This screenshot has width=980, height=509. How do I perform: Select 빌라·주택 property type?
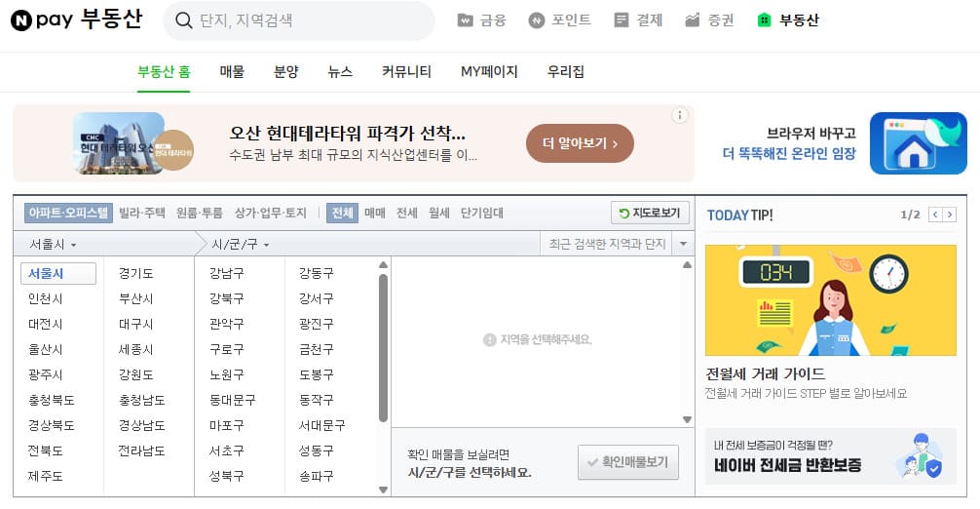tap(142, 213)
